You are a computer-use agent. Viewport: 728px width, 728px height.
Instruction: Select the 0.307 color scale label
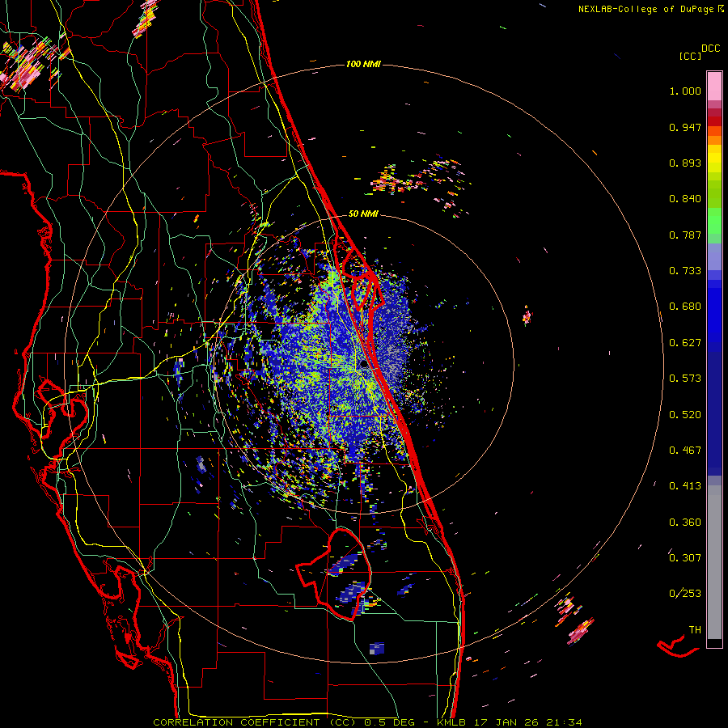[x=685, y=558]
